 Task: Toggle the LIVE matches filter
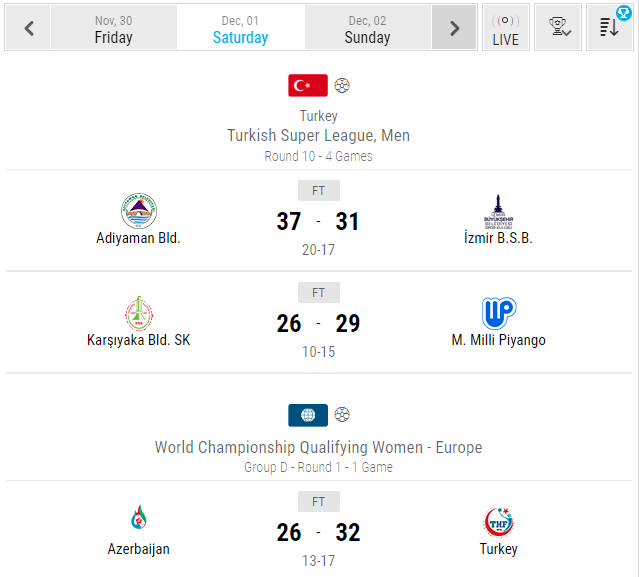point(506,28)
